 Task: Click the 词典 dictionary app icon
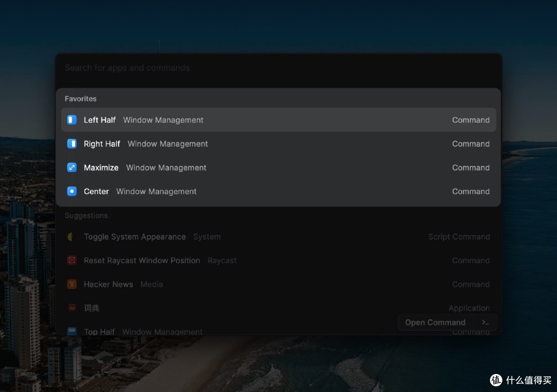click(72, 308)
